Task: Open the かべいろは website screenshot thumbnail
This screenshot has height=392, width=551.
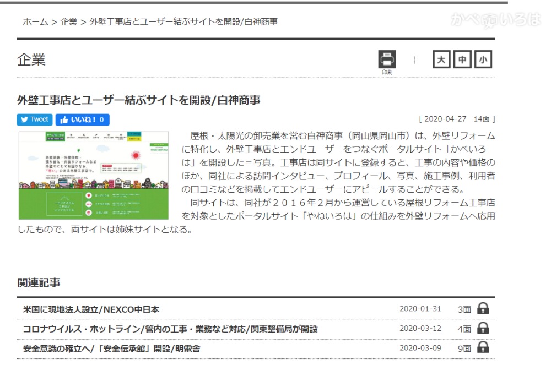Action: click(x=94, y=175)
